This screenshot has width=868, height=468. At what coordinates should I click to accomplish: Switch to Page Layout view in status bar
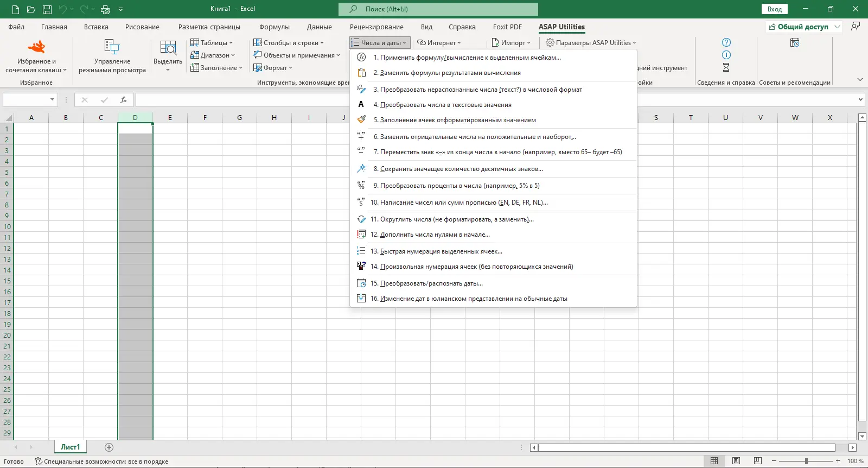point(736,461)
